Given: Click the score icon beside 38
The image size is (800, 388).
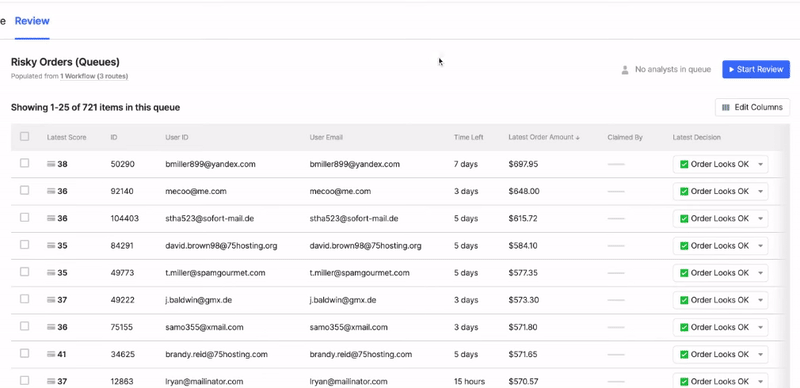Looking at the screenshot, I should [x=51, y=164].
